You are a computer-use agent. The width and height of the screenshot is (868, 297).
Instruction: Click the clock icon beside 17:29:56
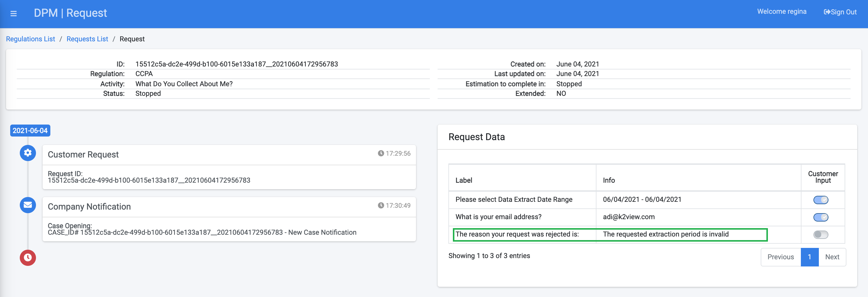pos(381,153)
